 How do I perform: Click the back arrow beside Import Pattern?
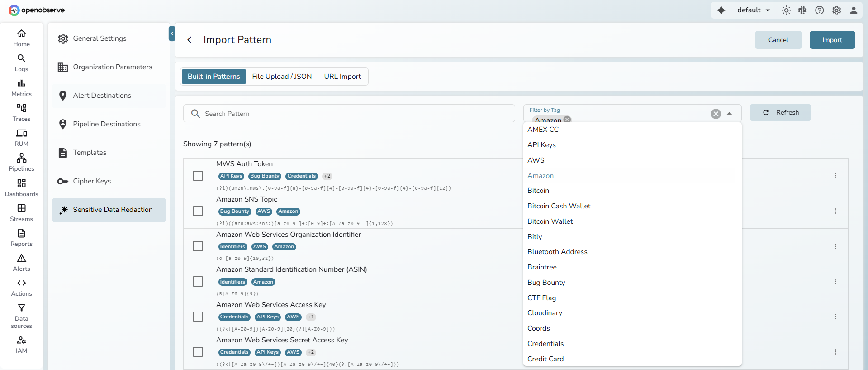tap(190, 40)
